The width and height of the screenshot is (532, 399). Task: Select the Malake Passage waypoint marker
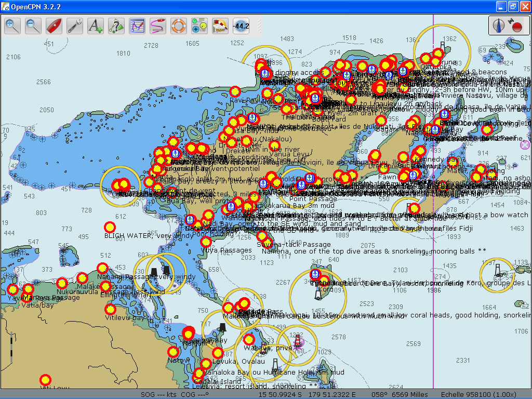82,278
